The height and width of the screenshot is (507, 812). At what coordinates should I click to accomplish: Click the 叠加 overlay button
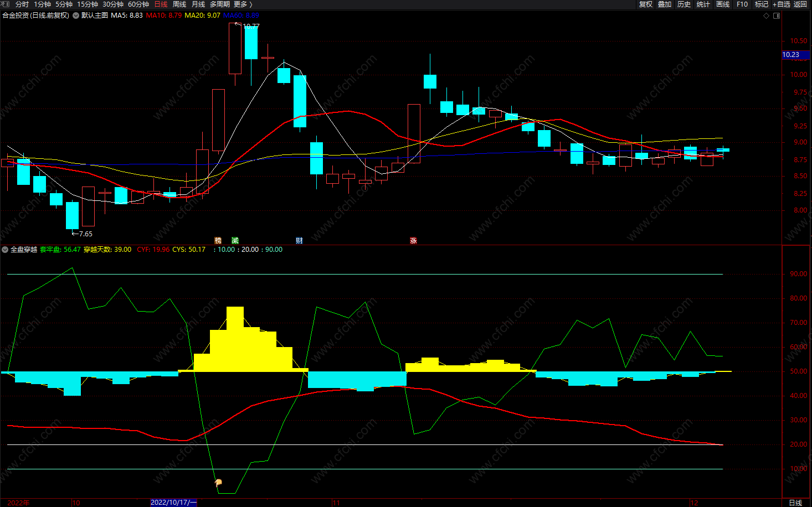click(665, 4)
